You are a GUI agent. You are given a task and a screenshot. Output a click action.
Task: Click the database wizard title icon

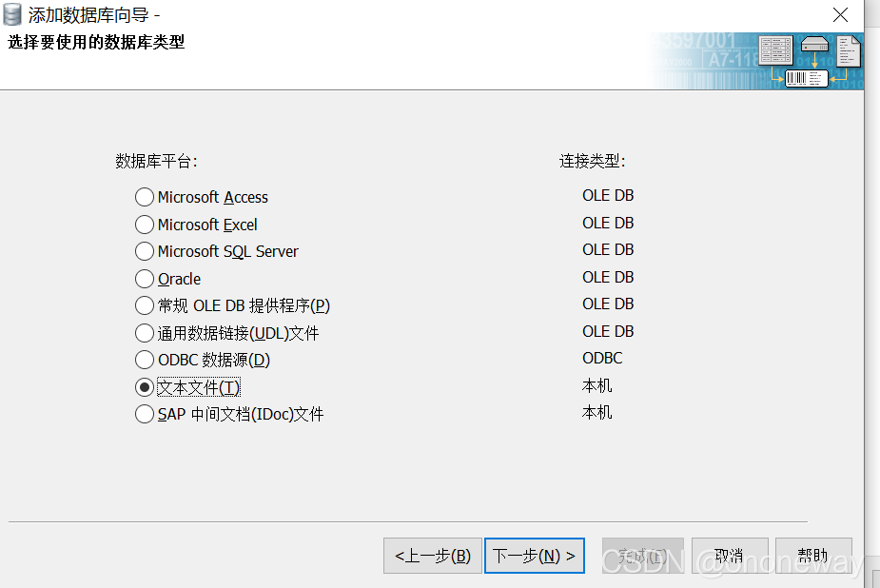(x=12, y=14)
